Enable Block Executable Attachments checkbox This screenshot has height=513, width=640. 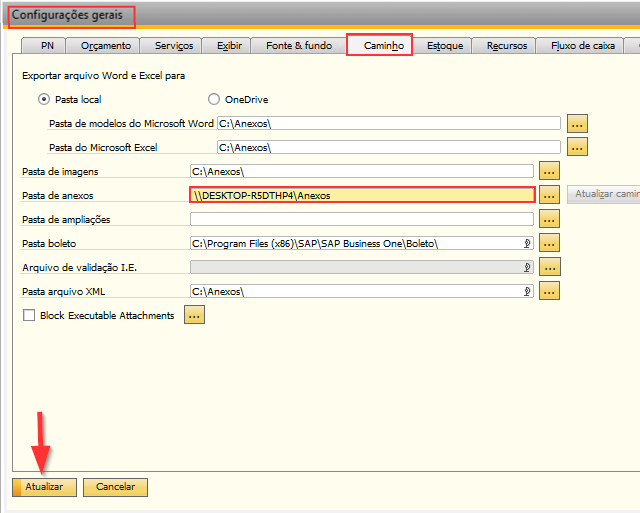28,316
